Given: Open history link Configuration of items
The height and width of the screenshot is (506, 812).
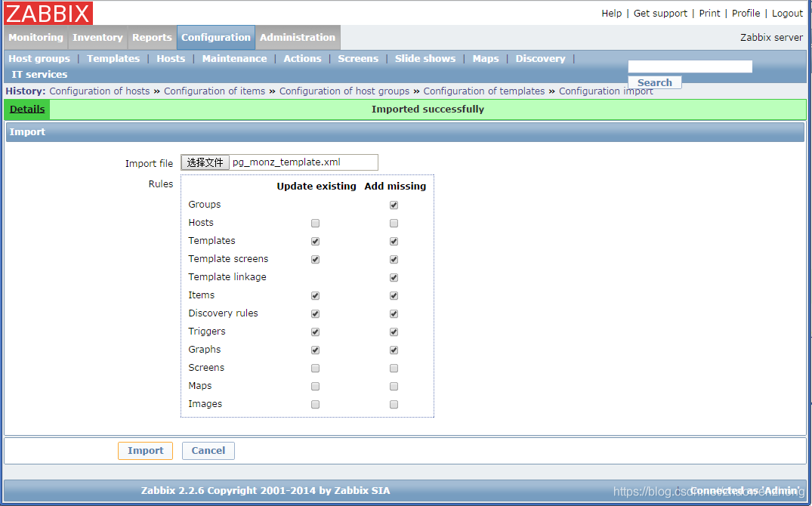Looking at the screenshot, I should click(215, 91).
